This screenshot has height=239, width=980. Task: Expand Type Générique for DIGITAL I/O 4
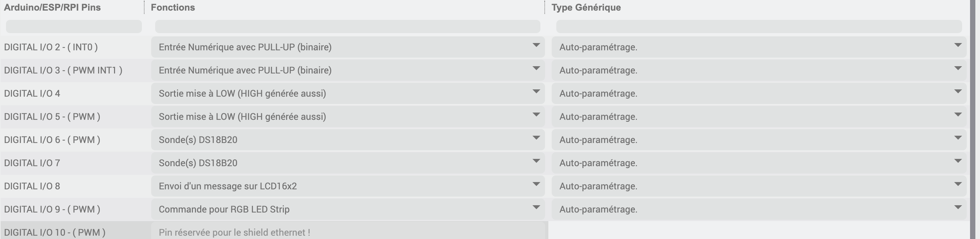759,93
